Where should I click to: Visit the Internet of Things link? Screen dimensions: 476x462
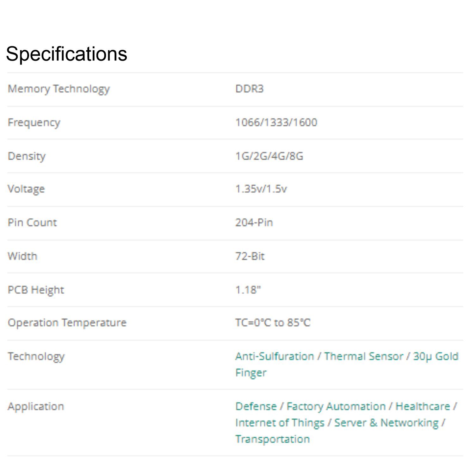(x=280, y=423)
